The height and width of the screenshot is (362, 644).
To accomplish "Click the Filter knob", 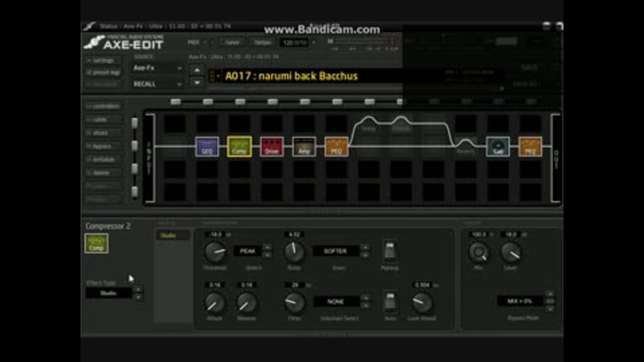I will pyautogui.click(x=294, y=303).
